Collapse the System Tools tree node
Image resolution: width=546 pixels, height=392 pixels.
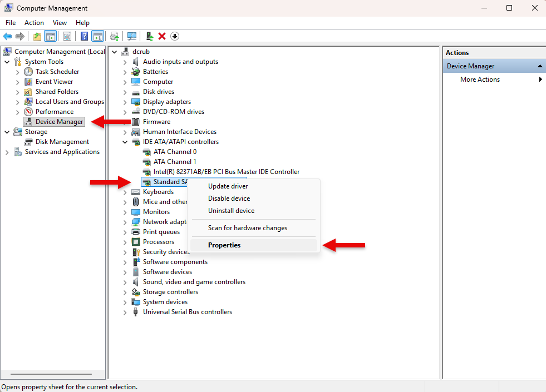point(7,62)
